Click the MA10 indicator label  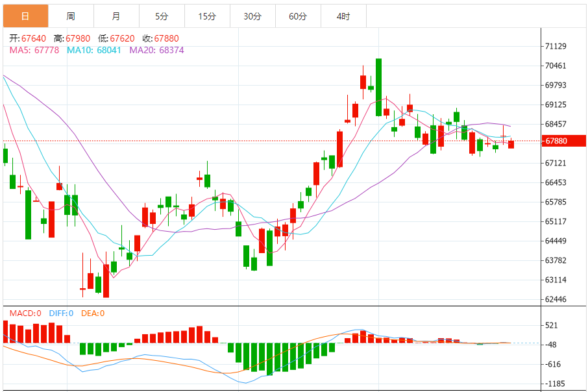coord(93,50)
